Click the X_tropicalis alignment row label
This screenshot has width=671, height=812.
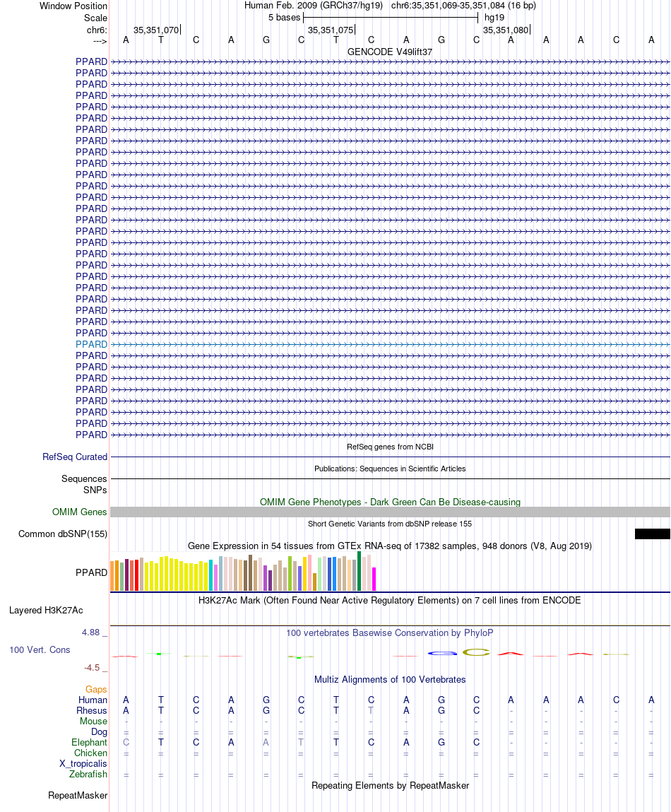pyautogui.click(x=83, y=763)
